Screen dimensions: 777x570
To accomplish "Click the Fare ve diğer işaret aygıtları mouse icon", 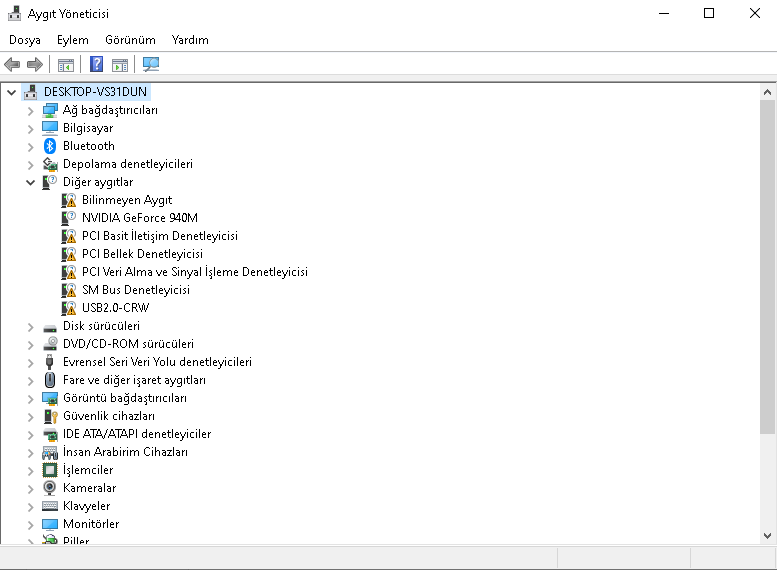I will pyautogui.click(x=50, y=380).
